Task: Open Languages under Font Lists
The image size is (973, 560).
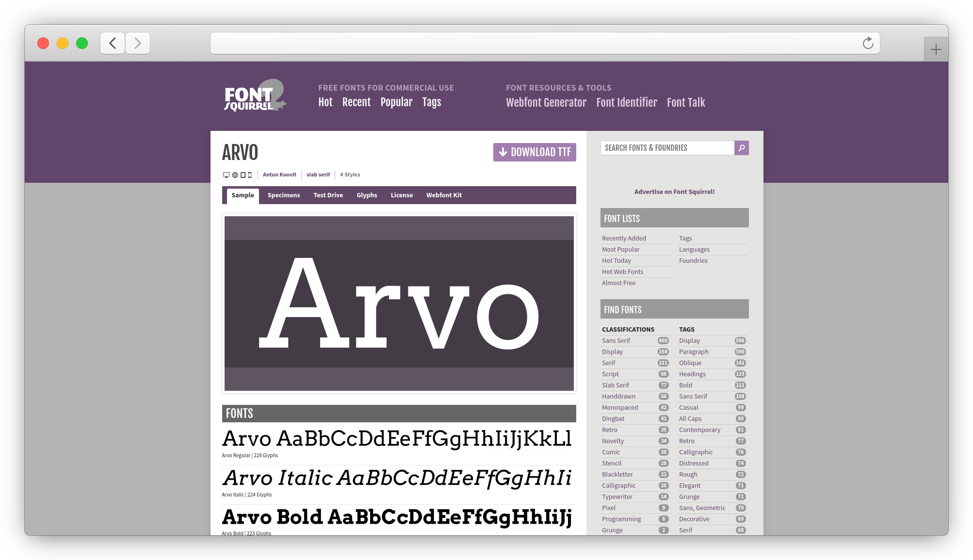Action: 694,250
